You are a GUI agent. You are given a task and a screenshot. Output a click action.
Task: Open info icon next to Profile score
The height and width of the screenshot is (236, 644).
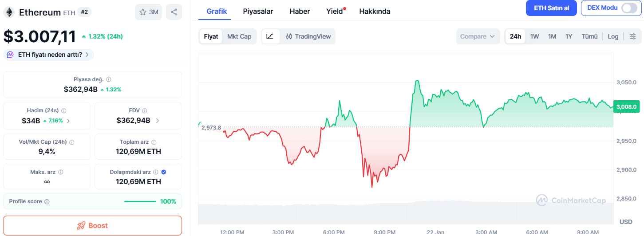point(47,201)
